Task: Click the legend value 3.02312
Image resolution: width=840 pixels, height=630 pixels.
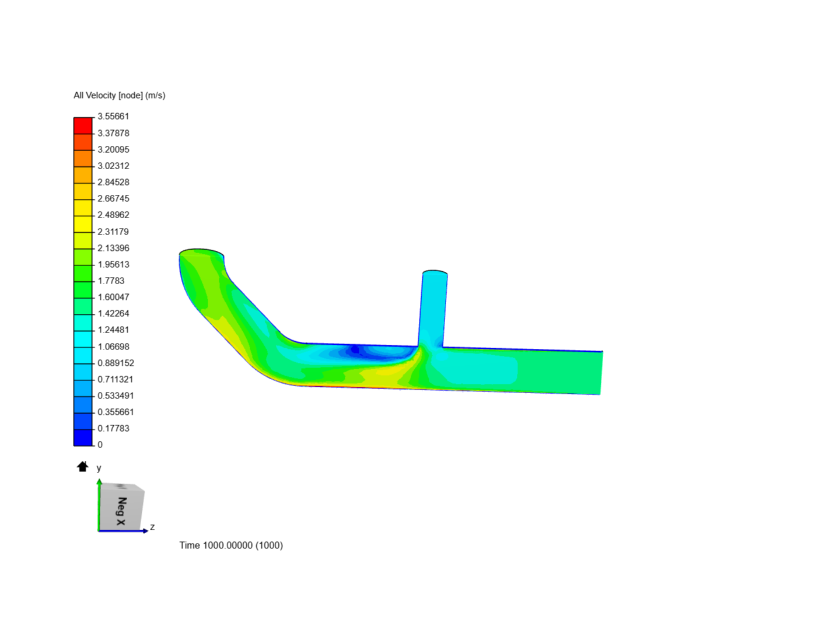Action: [x=113, y=166]
